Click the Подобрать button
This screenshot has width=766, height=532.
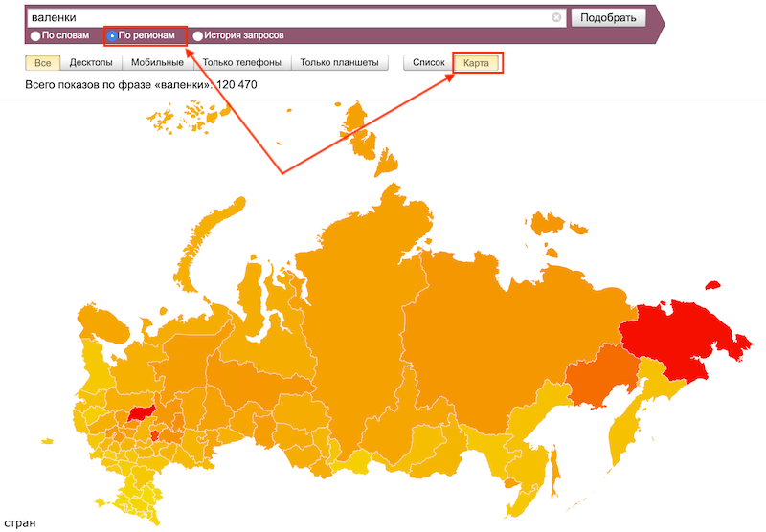tap(608, 17)
